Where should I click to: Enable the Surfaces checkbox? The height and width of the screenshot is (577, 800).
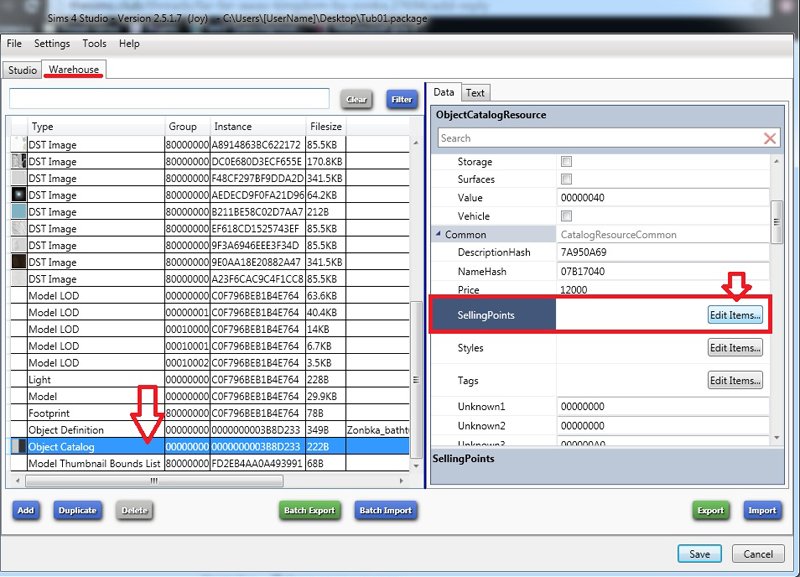pyautogui.click(x=567, y=180)
